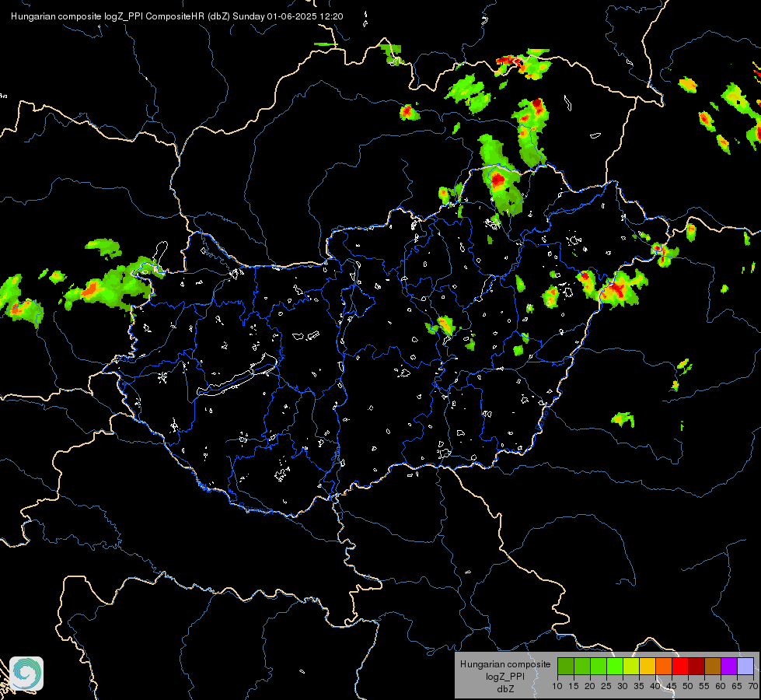Viewport: 761px width, 700px height.
Task: Select the 55–60 dBZ brown swatch
Action: click(713, 666)
